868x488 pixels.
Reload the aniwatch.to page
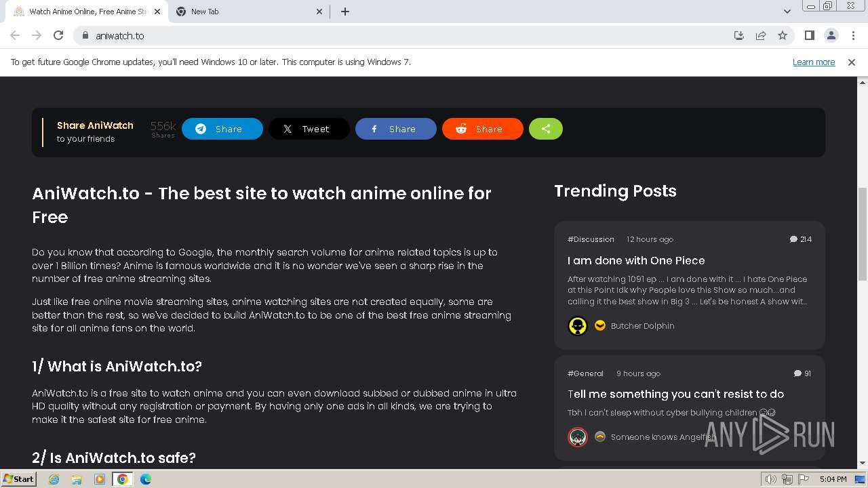(x=58, y=35)
